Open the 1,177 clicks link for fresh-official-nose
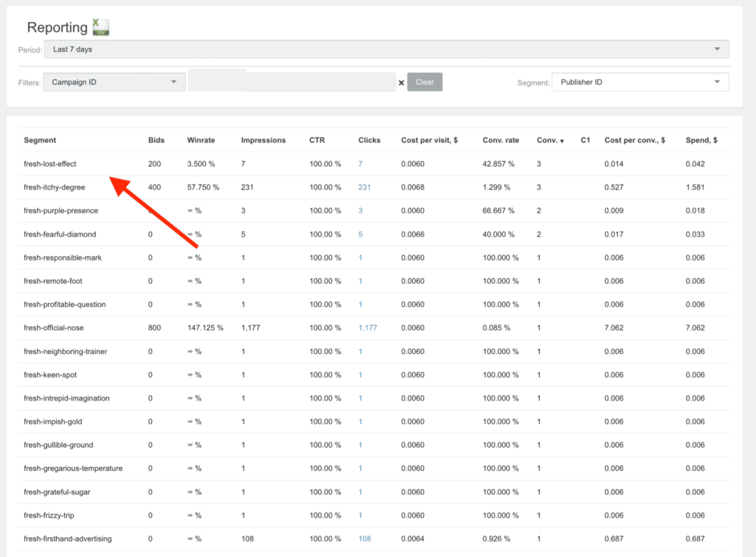Screen dimensions: 756x557 point(367,328)
